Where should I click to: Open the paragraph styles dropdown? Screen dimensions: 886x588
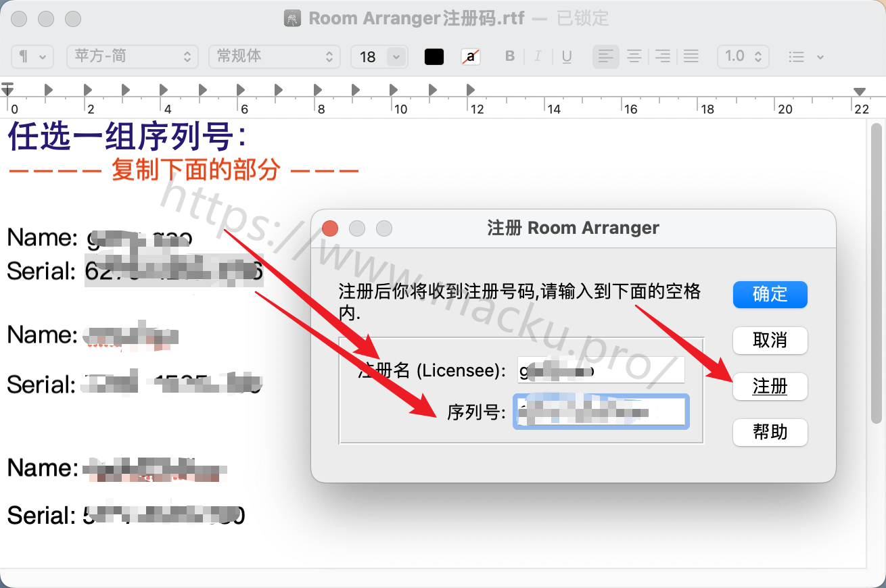pyautogui.click(x=32, y=57)
